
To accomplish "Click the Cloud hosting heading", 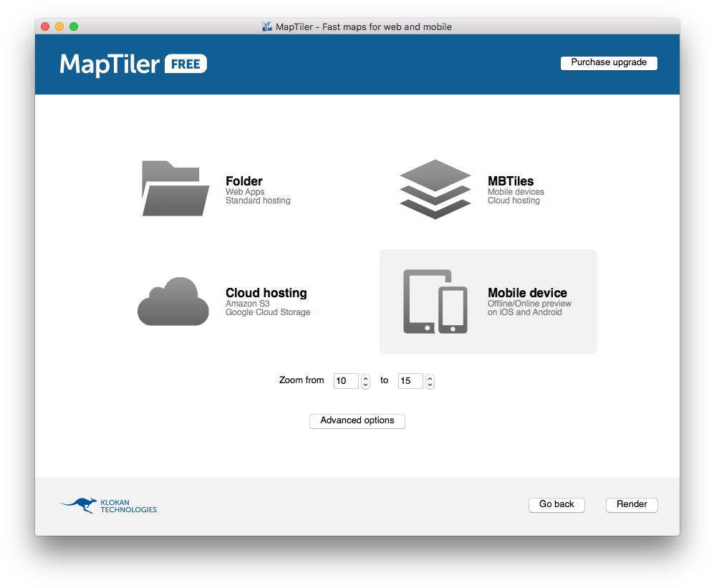I will pyautogui.click(x=266, y=293).
